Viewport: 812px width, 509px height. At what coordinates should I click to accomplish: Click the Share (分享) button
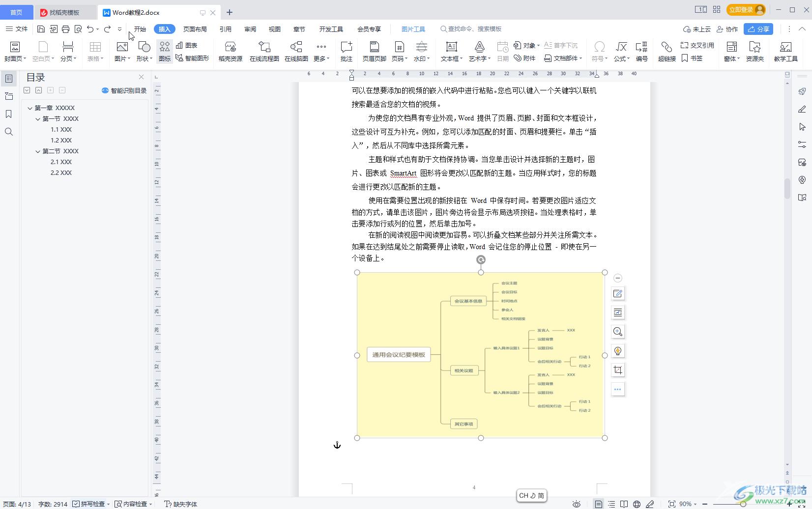[x=758, y=29]
